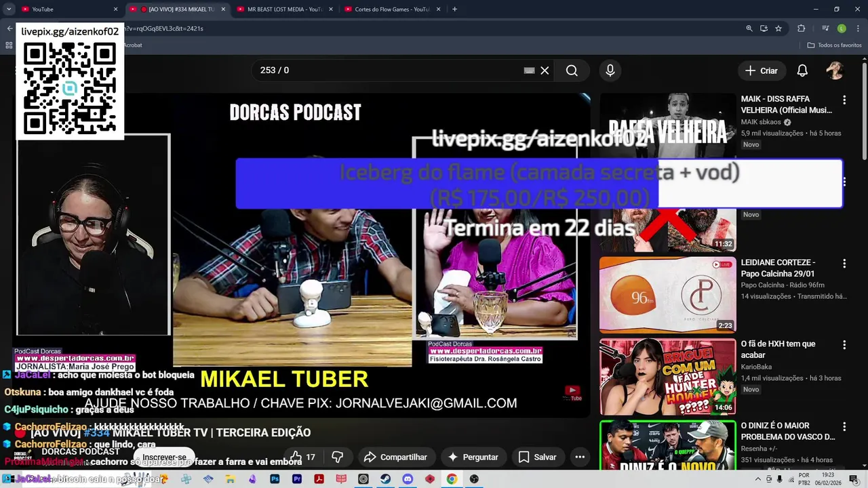Open the MAIK sbkaos channel link
Screen dimensions: 868x488
coord(761,122)
